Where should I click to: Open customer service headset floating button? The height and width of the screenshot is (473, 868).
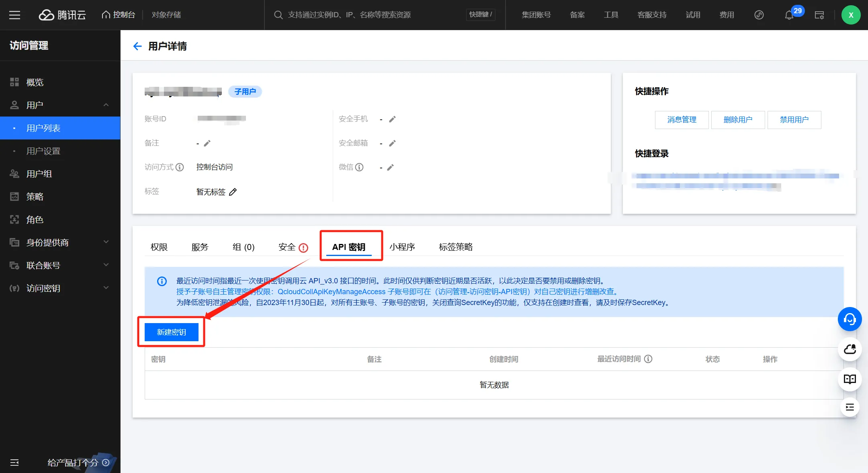click(x=850, y=319)
